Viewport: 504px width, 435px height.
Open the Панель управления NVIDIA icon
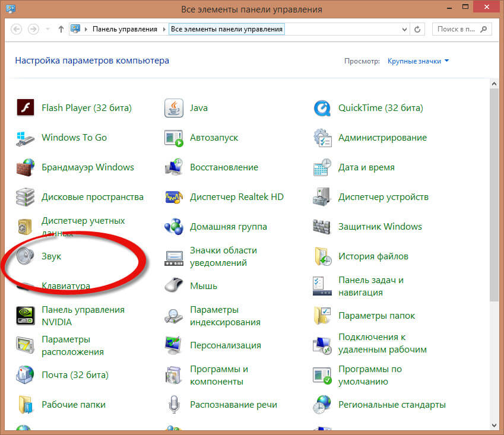[26, 316]
